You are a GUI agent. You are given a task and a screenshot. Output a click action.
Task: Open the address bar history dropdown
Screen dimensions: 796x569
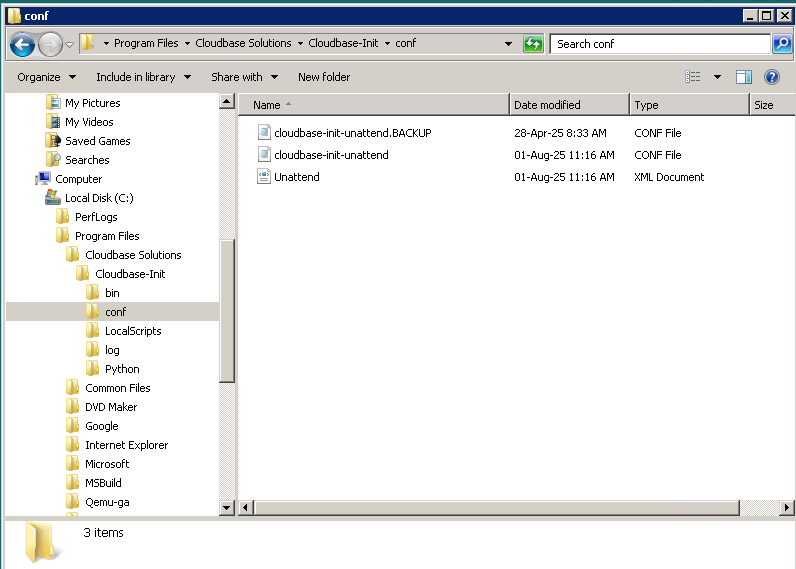coord(509,44)
